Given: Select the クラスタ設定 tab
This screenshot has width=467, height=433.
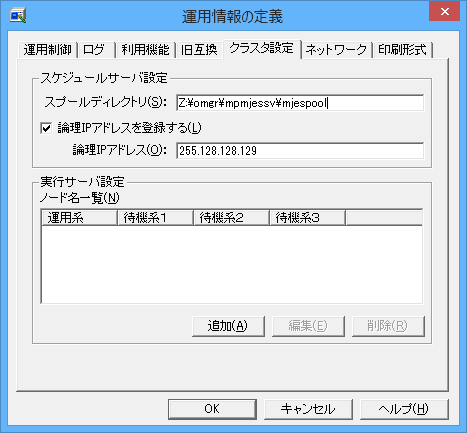Looking at the screenshot, I should (x=262, y=49).
